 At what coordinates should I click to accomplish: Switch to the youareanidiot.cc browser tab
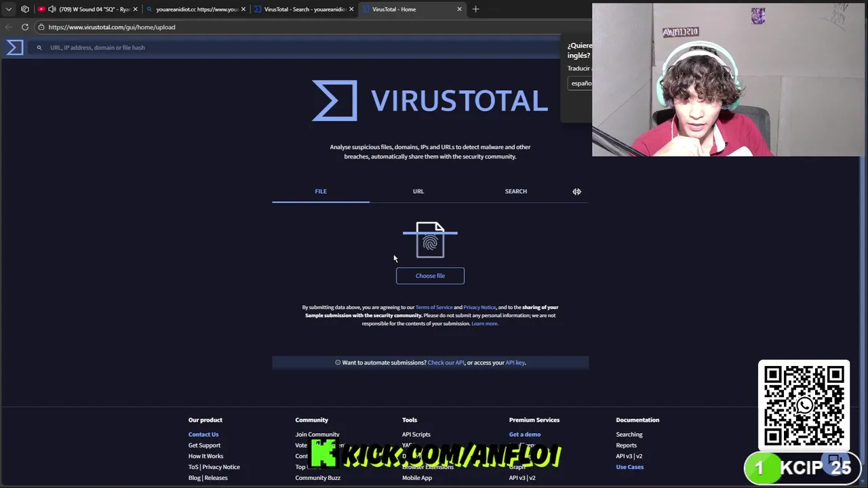pyautogui.click(x=197, y=9)
